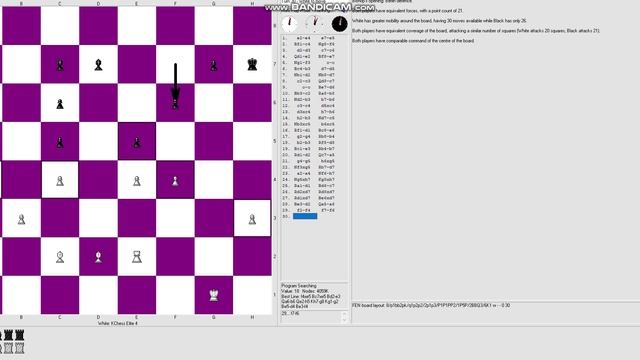Viewport: 640px width, 360px height.
Task: Pick the white pawn on f4
Action: [175, 181]
